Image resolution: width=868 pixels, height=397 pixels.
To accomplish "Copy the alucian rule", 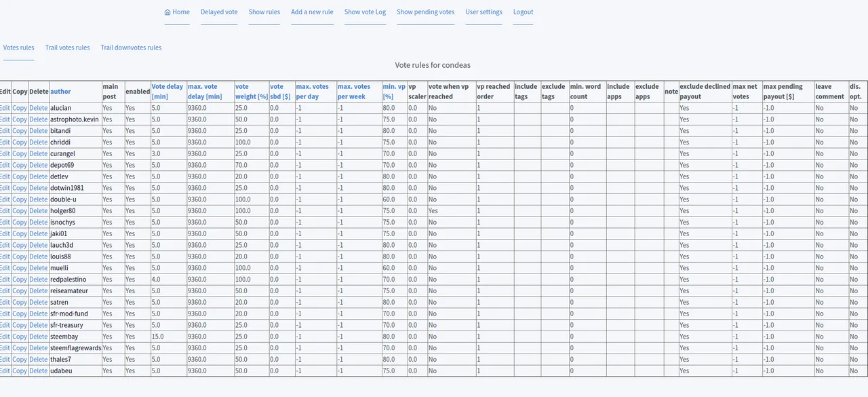I will [20, 108].
